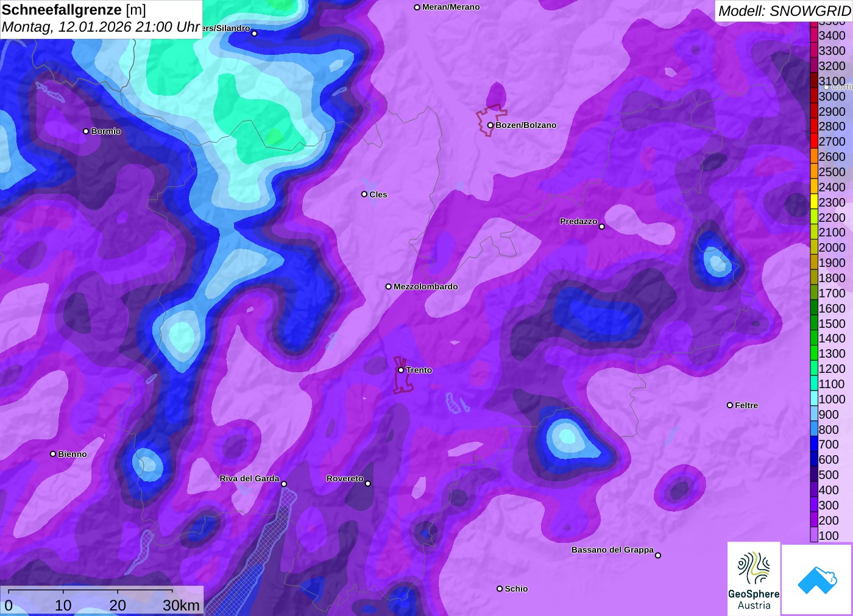
Task: Click the Predazzo marker dot
Action: [x=602, y=227]
